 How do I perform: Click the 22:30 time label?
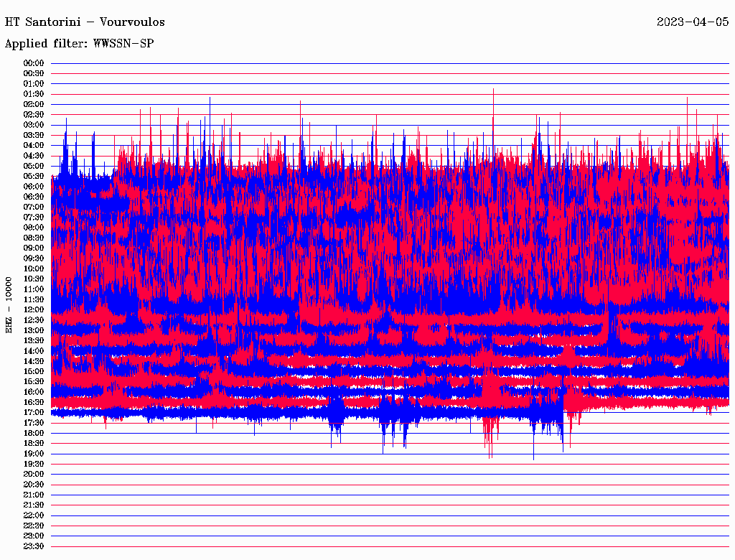coord(34,526)
